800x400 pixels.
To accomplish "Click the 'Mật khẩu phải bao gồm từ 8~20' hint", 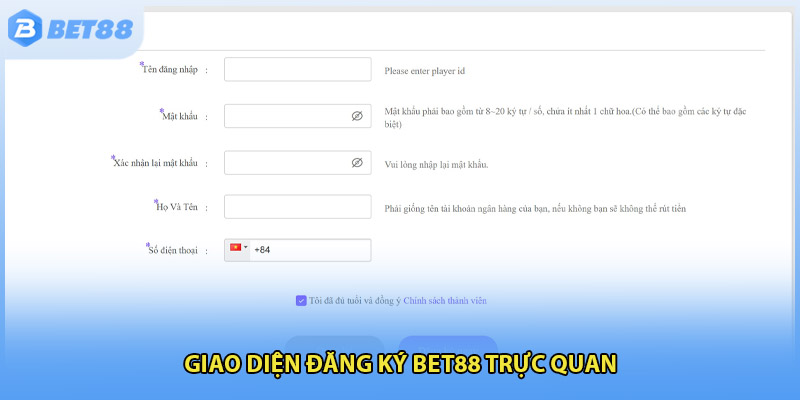I will pos(565,117).
